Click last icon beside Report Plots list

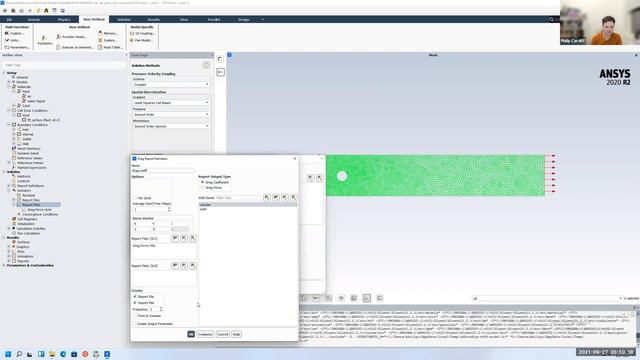tap(193, 266)
